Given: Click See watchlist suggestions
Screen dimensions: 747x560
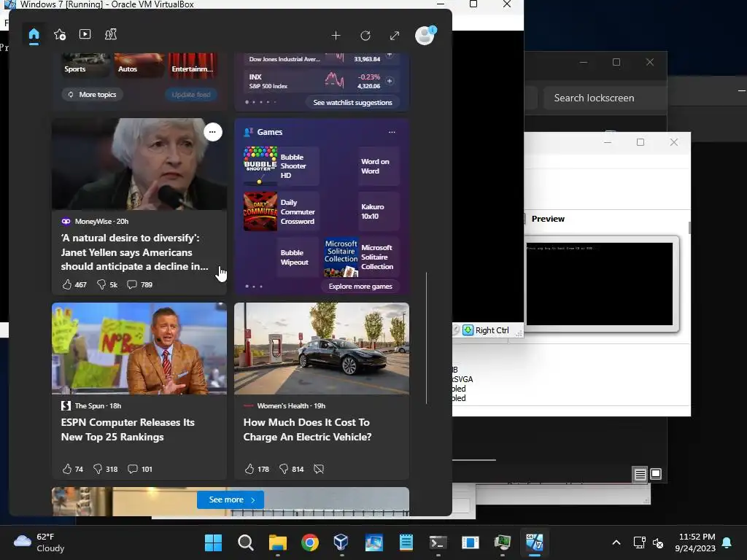Looking at the screenshot, I should [352, 102].
